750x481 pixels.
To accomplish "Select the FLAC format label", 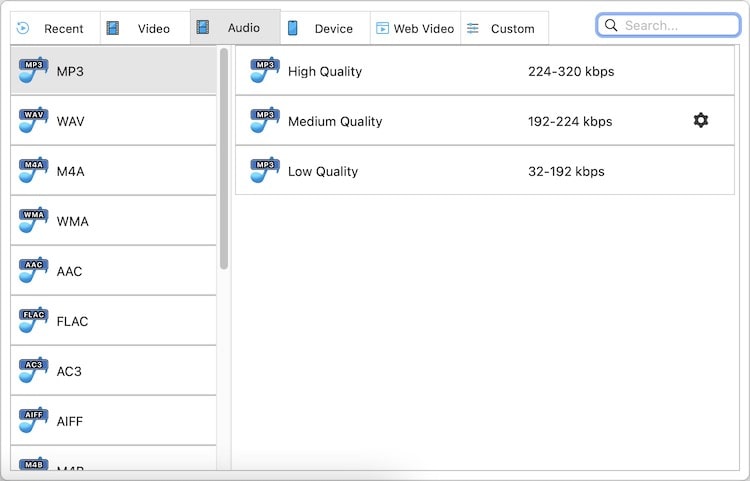I will 72,321.
